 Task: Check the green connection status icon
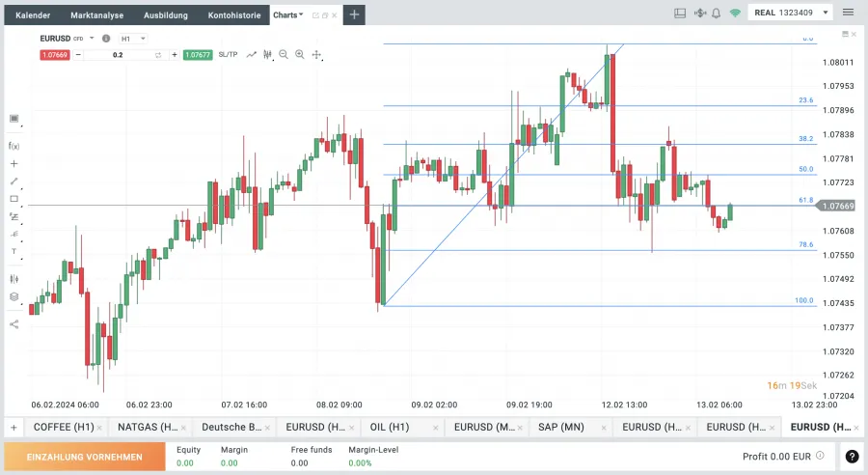coord(735,13)
